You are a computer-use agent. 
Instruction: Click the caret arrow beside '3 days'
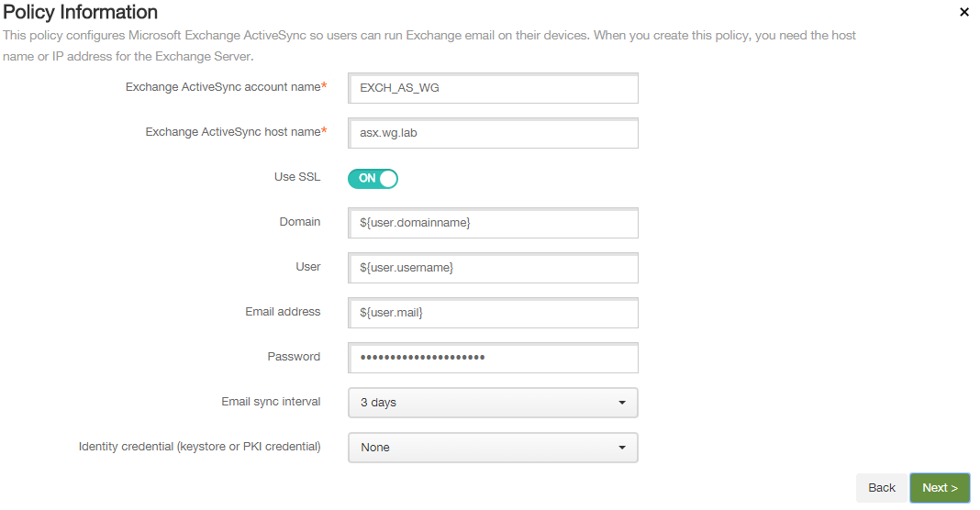[x=621, y=403]
